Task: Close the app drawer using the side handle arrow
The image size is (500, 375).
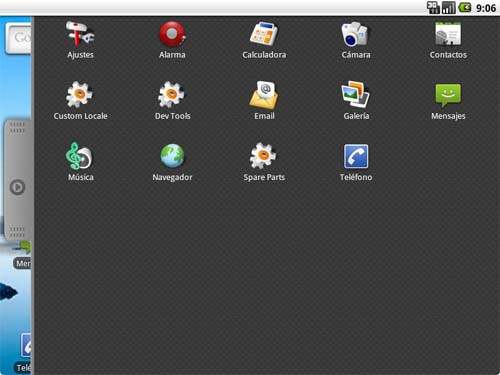Action: (17, 187)
